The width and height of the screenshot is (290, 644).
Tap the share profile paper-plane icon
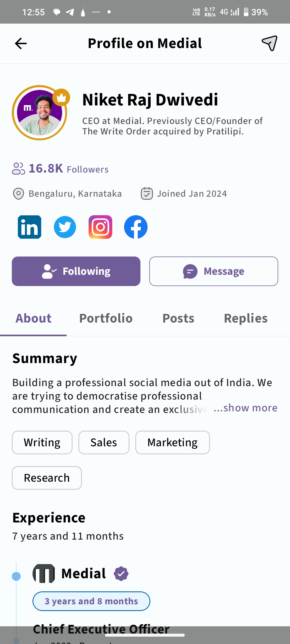point(269,43)
